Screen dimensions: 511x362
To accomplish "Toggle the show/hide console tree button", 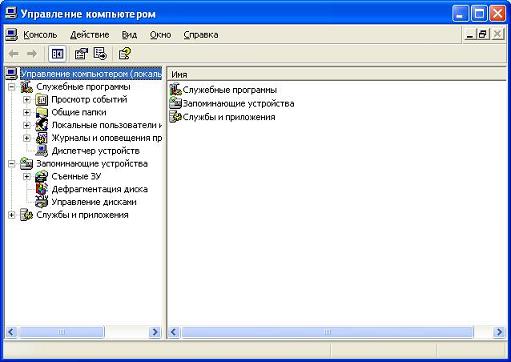I will [x=57, y=54].
